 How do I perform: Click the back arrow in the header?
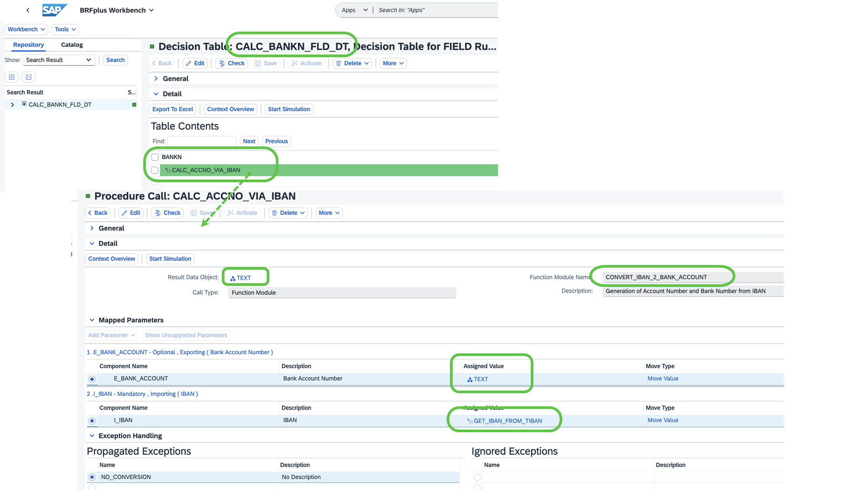(x=28, y=10)
